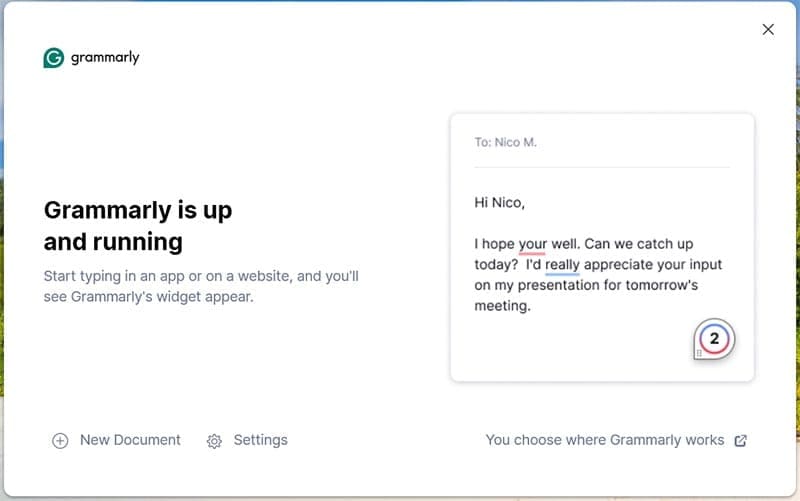Click the 'To: Nico M.' recipient field

pos(505,142)
